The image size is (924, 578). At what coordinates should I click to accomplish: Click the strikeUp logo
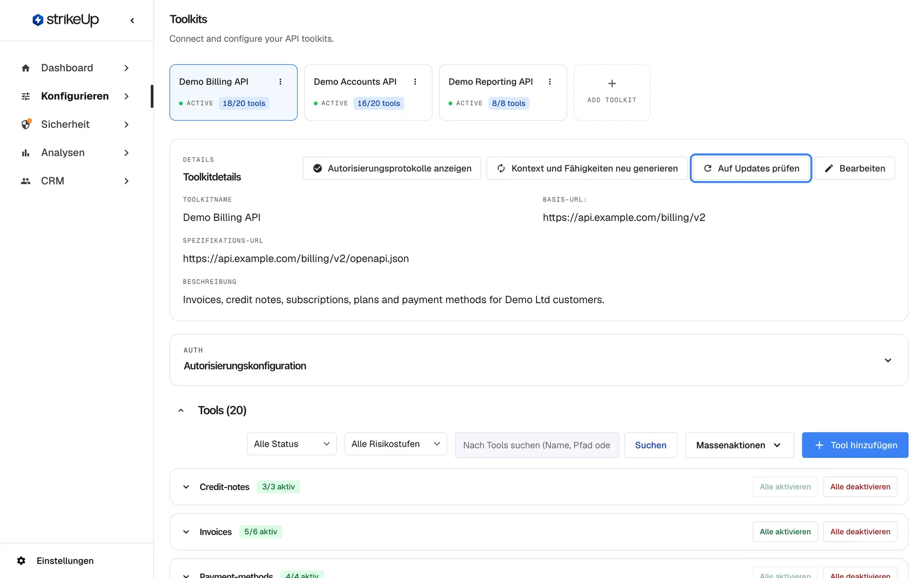[66, 20]
